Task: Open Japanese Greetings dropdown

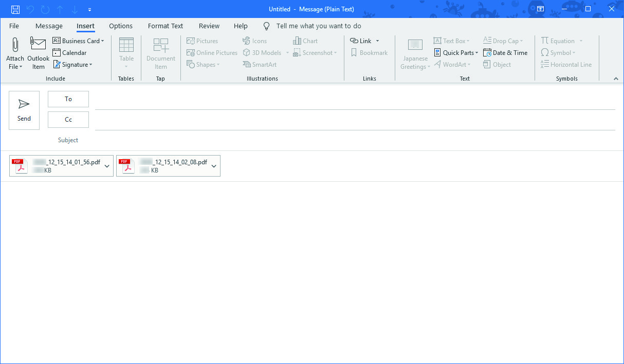Action: point(415,53)
